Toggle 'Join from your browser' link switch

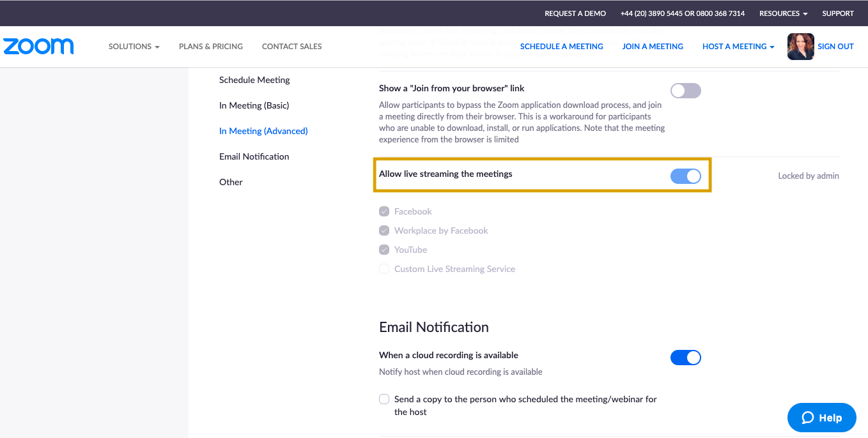point(686,91)
